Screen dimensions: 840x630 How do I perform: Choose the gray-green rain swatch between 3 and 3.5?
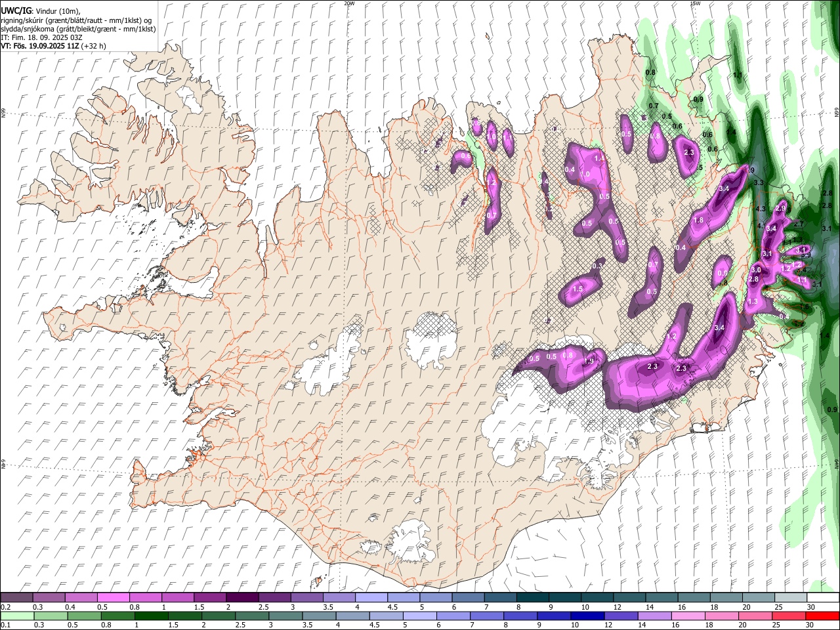[x=285, y=616]
